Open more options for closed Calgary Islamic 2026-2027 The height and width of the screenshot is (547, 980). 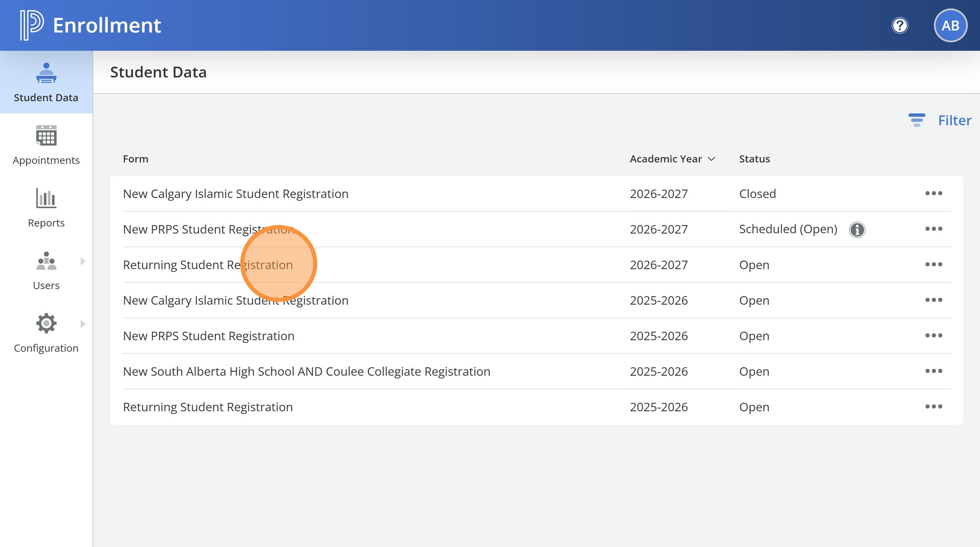(934, 194)
